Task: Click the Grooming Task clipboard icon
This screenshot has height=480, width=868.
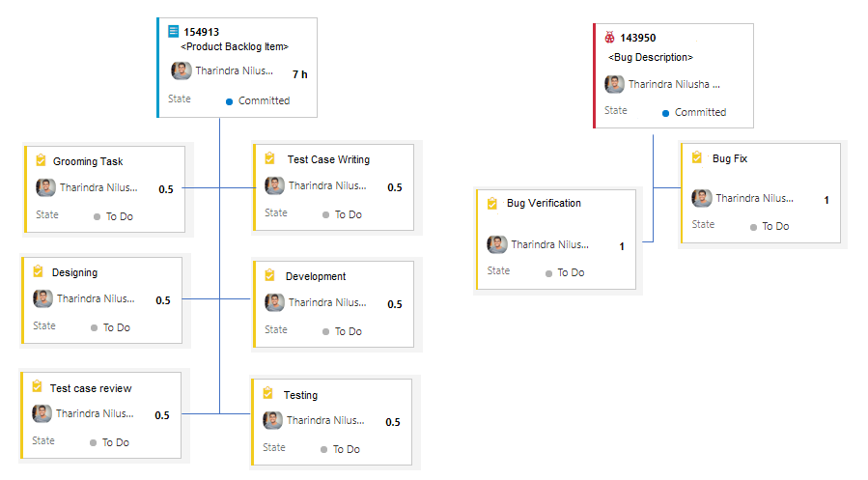Action: click(x=41, y=161)
